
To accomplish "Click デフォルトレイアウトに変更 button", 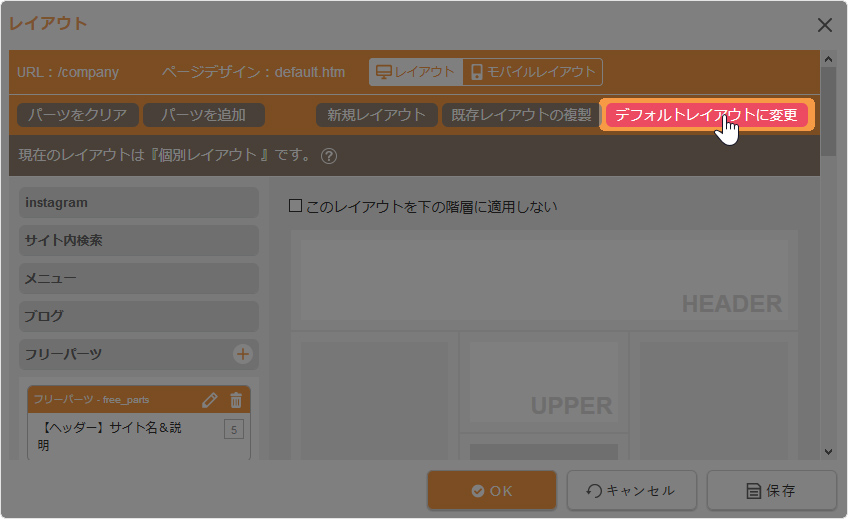I will (x=706, y=115).
